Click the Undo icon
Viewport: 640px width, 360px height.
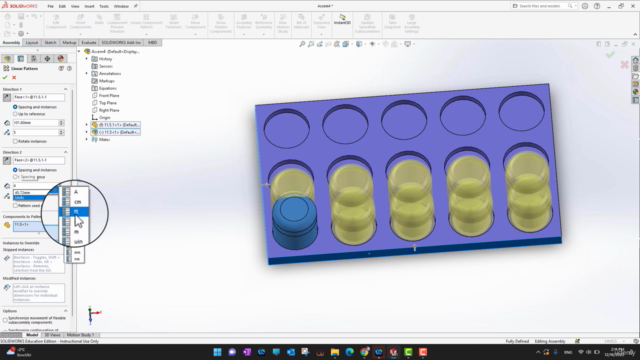pos(34,16)
